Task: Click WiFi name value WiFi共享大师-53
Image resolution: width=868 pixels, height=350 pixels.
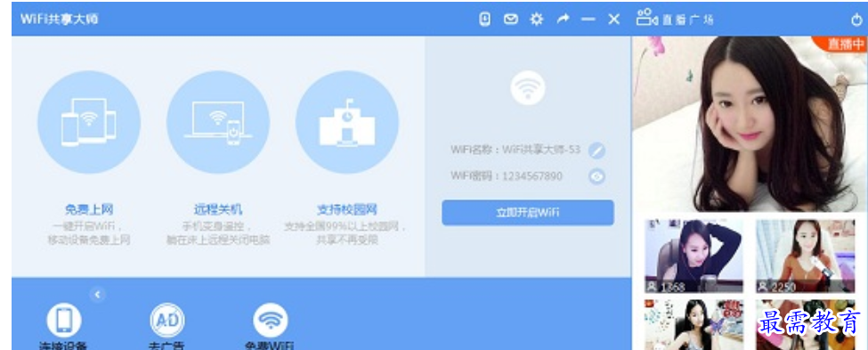Action: (541, 150)
